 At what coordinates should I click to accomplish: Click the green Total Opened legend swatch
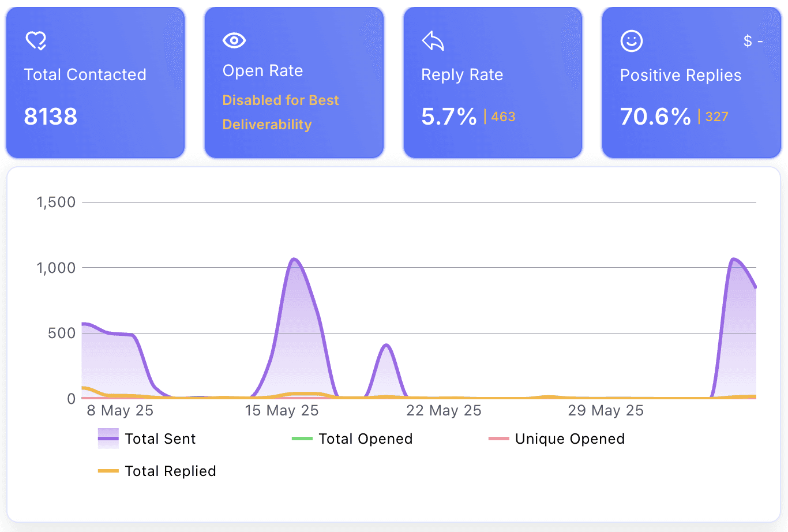(302, 439)
